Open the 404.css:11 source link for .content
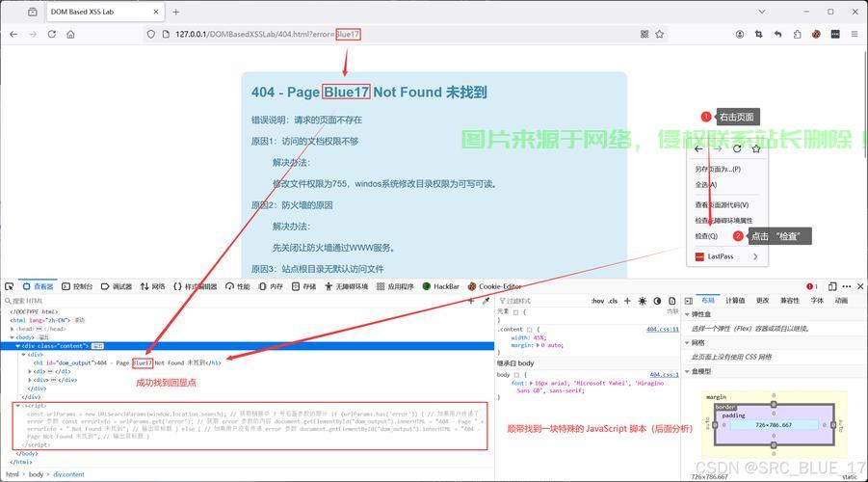 click(662, 329)
